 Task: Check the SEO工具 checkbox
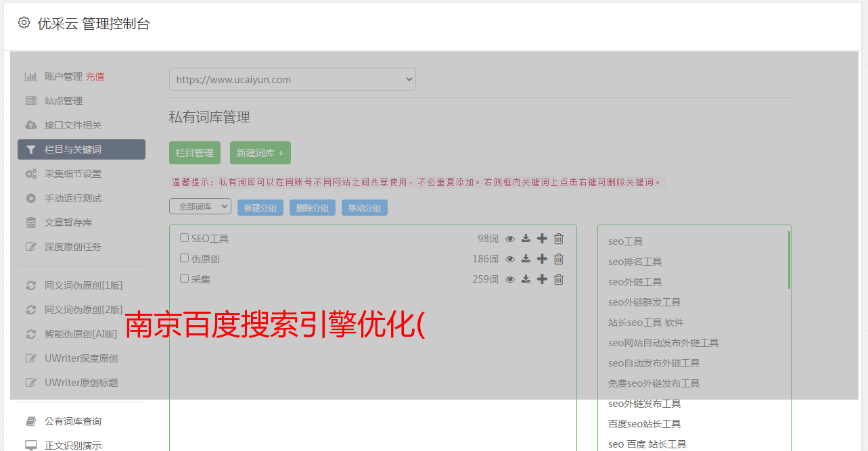[184, 238]
